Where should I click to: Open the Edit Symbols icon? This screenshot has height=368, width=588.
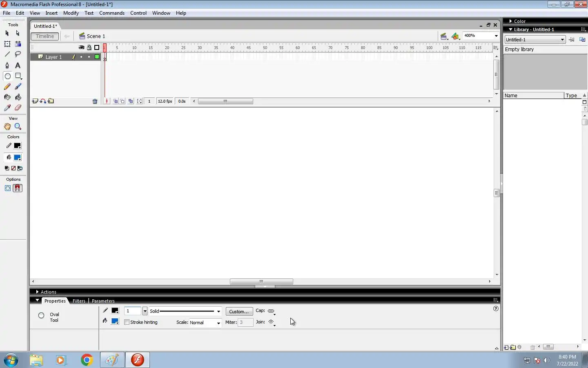pos(456,36)
